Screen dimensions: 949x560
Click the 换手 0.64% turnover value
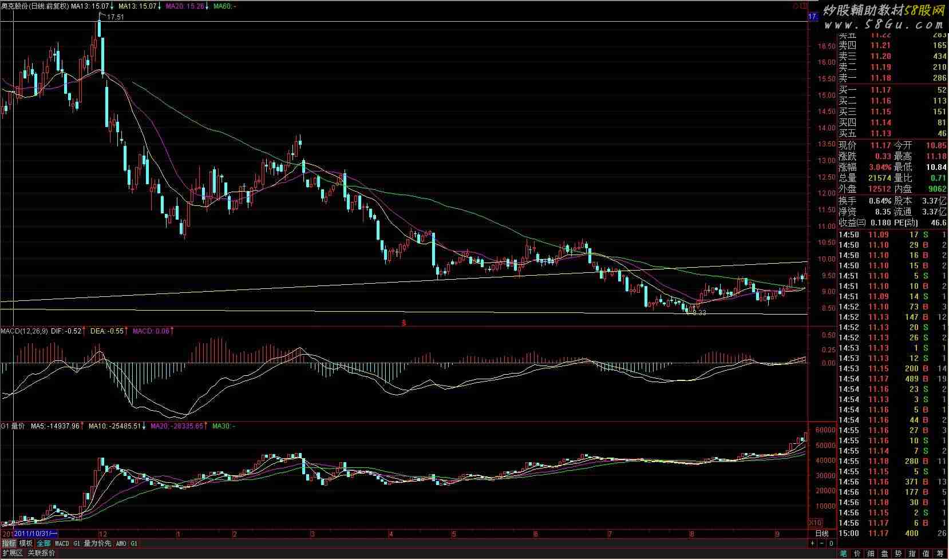click(x=880, y=201)
